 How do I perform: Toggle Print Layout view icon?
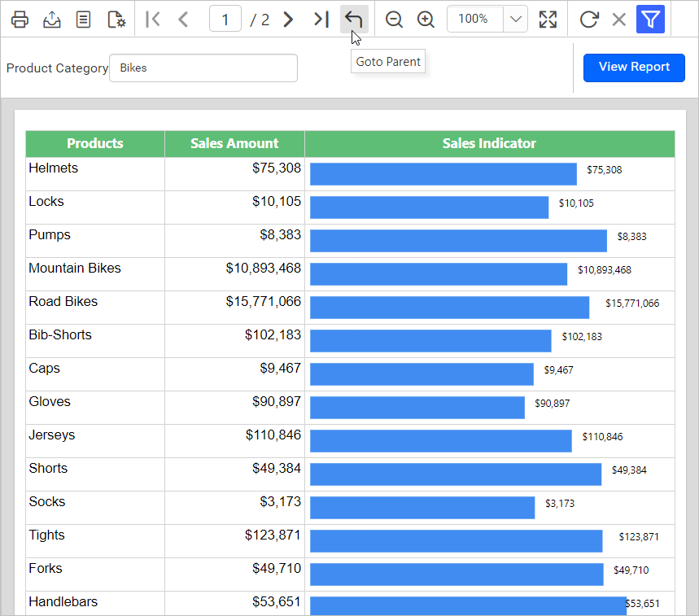[x=83, y=20]
